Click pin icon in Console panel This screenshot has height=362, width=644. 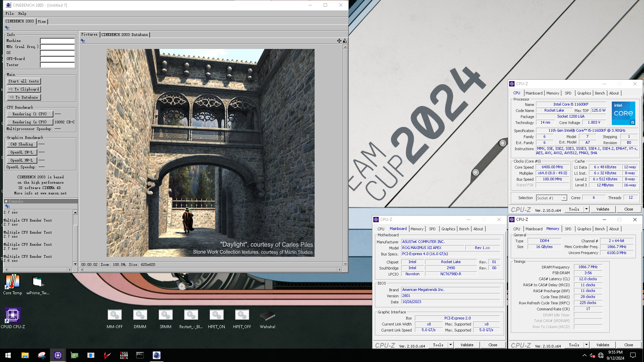tap(7, 206)
